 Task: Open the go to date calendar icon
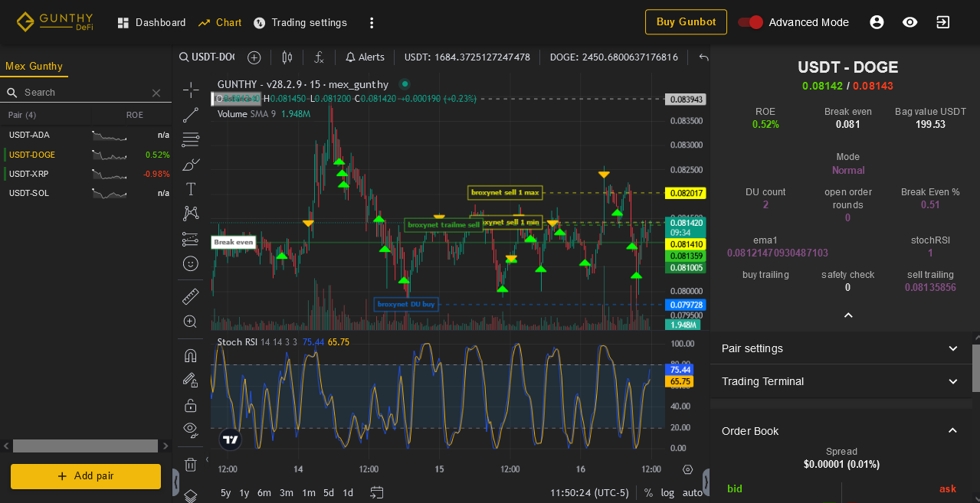pyautogui.click(x=377, y=492)
